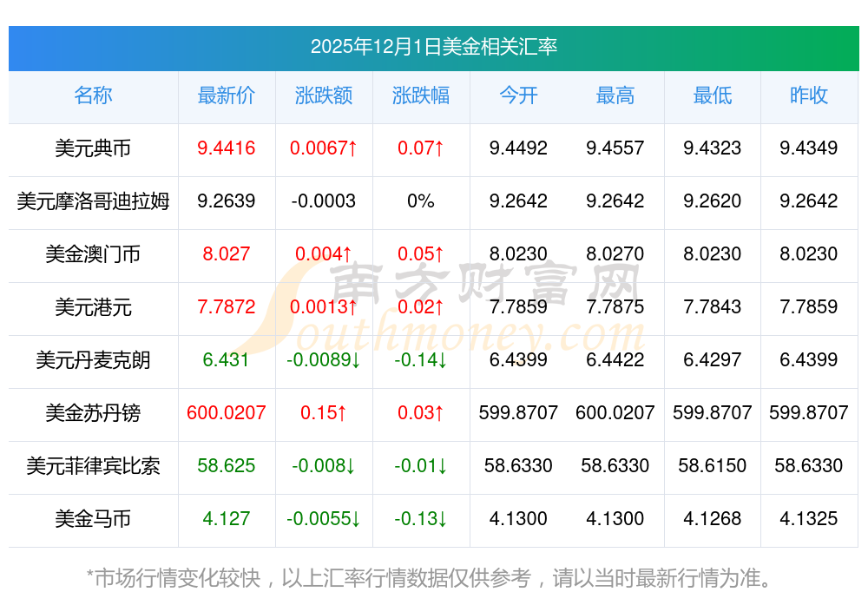
Task: Open the 美元摩洛哥迪拉姆 row name
Action: (93, 201)
